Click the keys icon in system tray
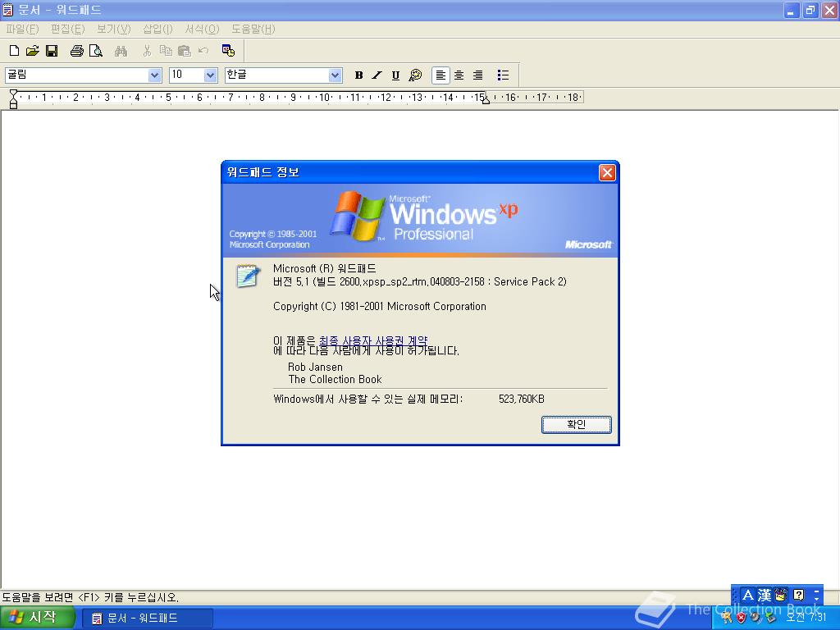Screen dimensions: 840x630 coord(727,618)
